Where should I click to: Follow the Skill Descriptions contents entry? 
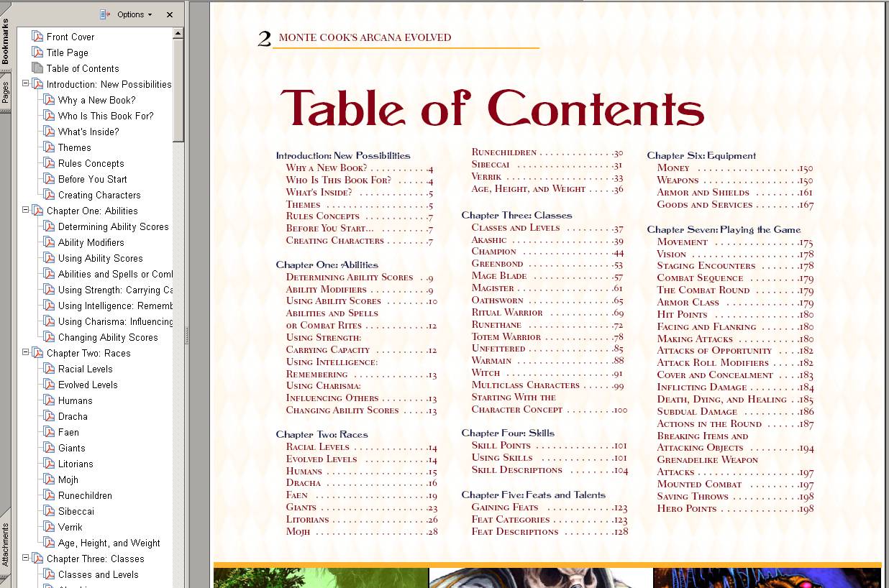[x=550, y=470]
